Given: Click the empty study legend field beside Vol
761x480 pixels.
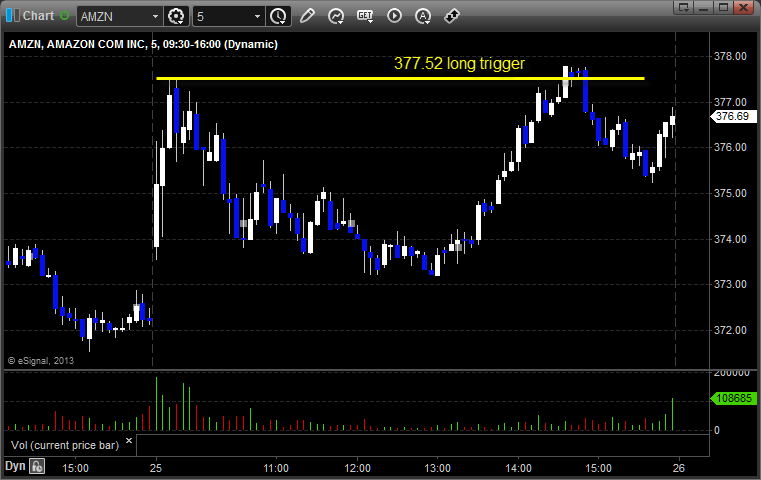Looking at the screenshot, I should pyautogui.click(x=423, y=446).
